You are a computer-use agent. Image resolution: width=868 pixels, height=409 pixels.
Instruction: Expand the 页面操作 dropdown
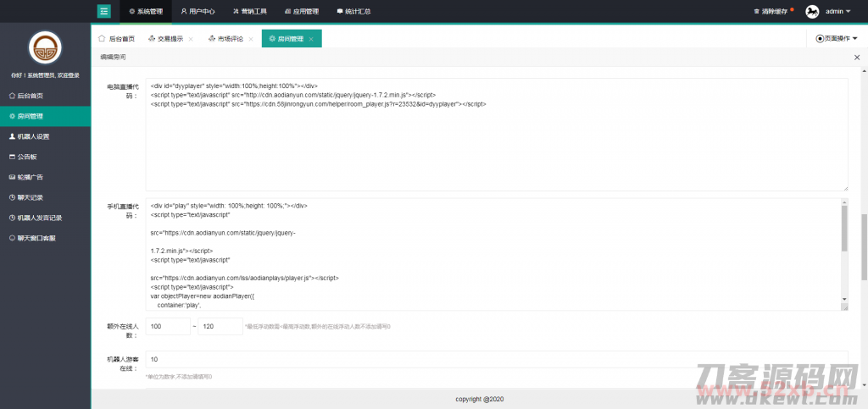pyautogui.click(x=837, y=39)
